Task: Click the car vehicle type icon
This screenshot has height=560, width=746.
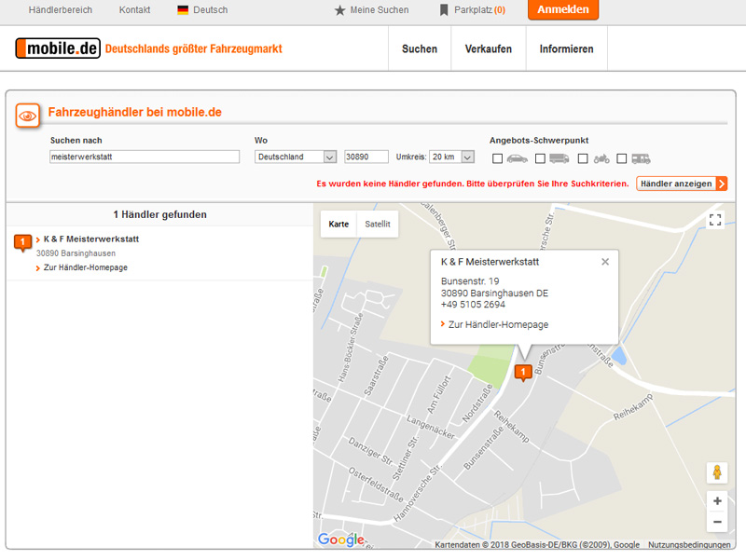Action: pos(518,158)
